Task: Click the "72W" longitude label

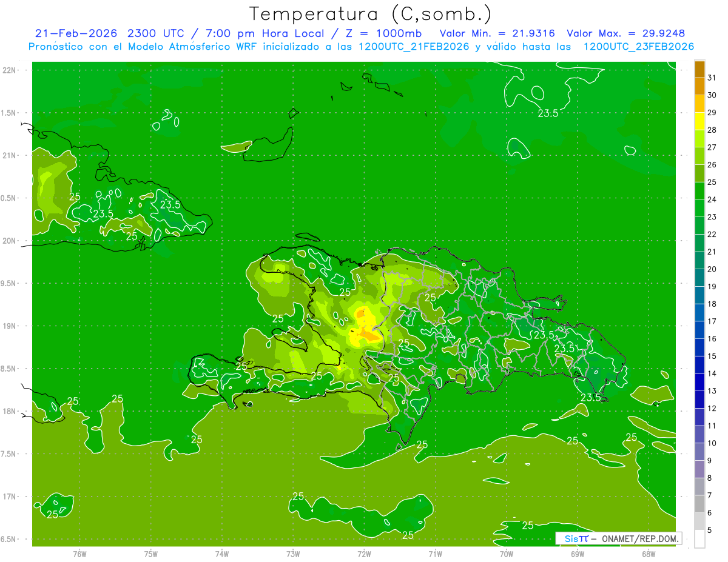Action: pos(364,554)
